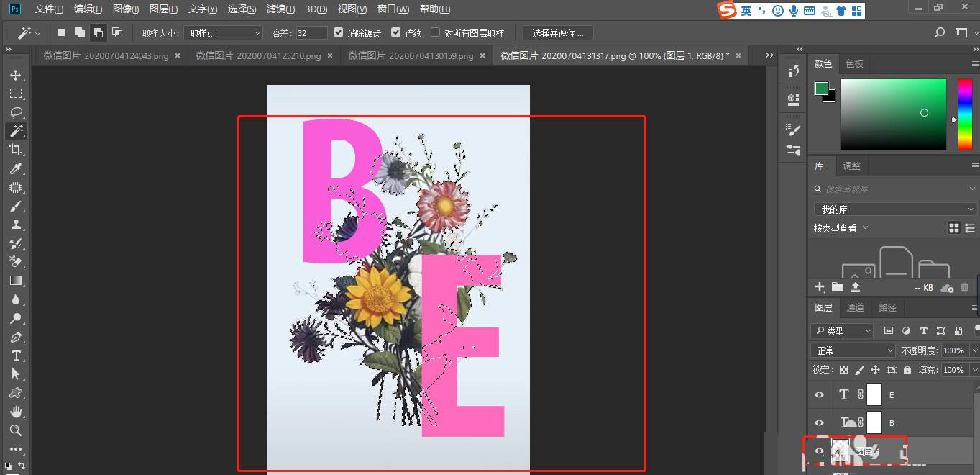Image resolution: width=980 pixels, height=475 pixels.
Task: Select the Lasso tool
Action: pyautogui.click(x=17, y=112)
